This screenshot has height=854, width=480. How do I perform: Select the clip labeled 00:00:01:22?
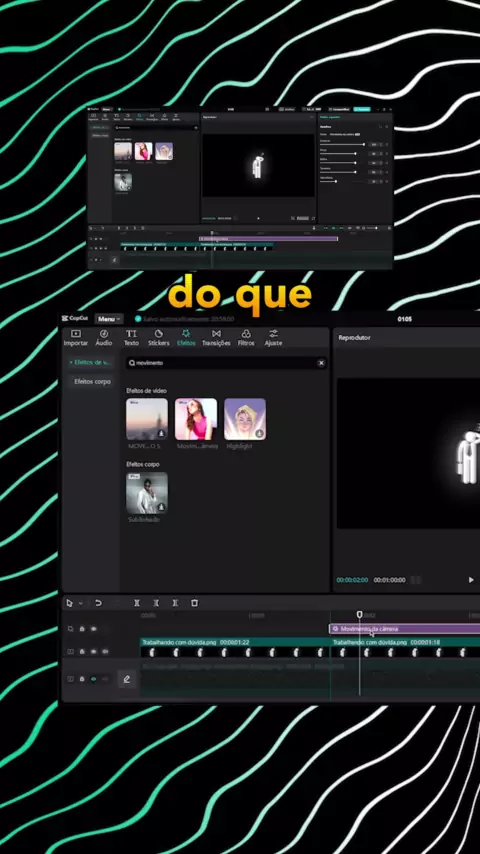(234, 648)
